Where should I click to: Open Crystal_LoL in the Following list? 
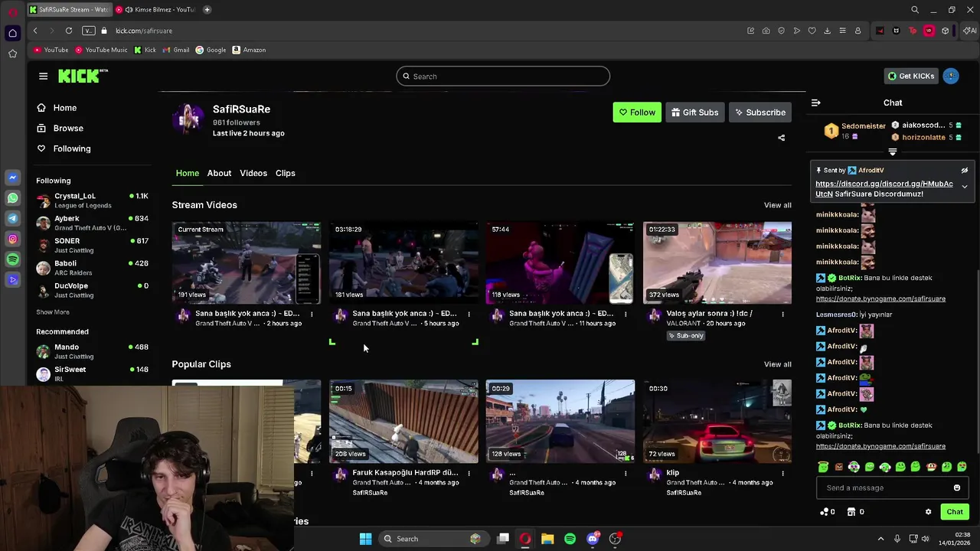[x=92, y=201]
